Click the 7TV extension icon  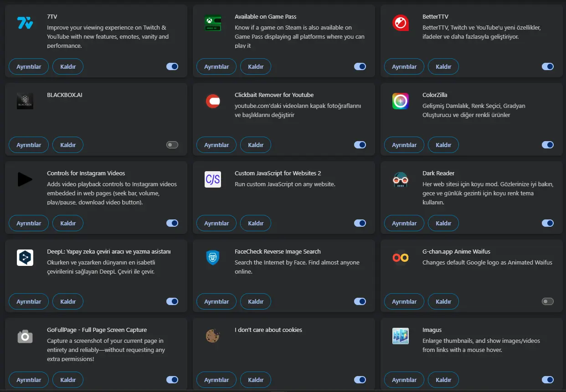[x=25, y=23]
